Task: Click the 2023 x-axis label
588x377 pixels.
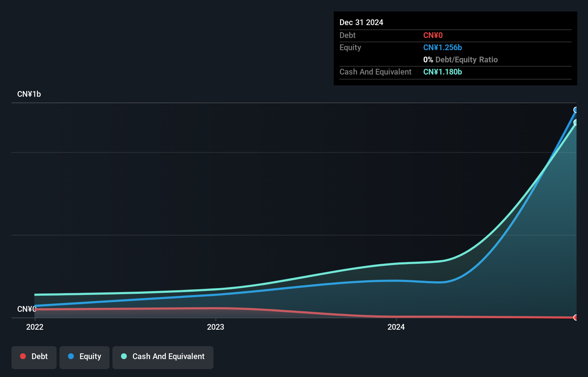Action: tap(216, 327)
